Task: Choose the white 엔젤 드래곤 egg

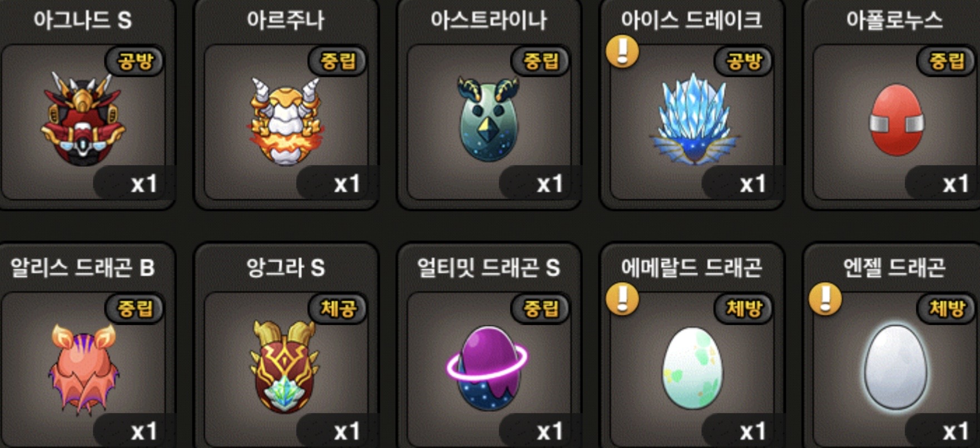Action: click(896, 368)
